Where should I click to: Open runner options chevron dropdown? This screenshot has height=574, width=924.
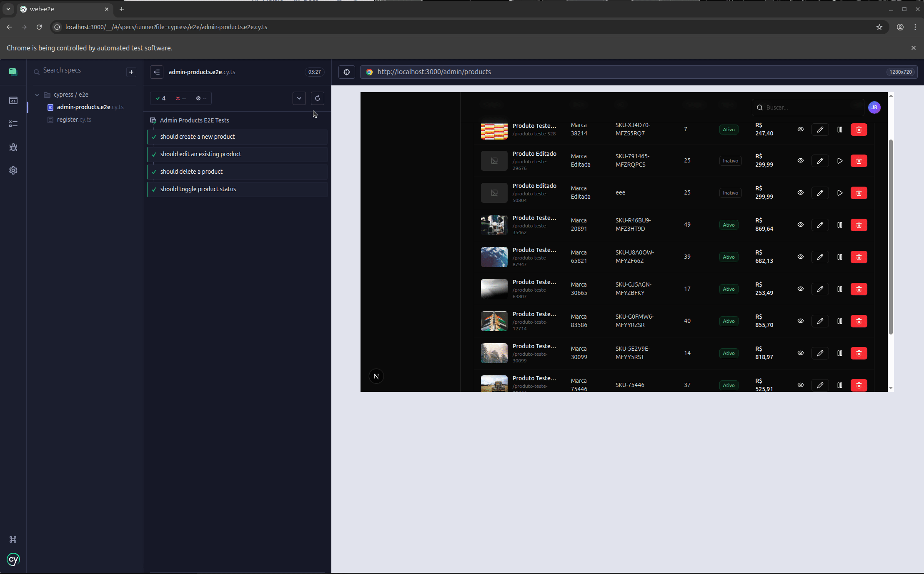(x=299, y=98)
